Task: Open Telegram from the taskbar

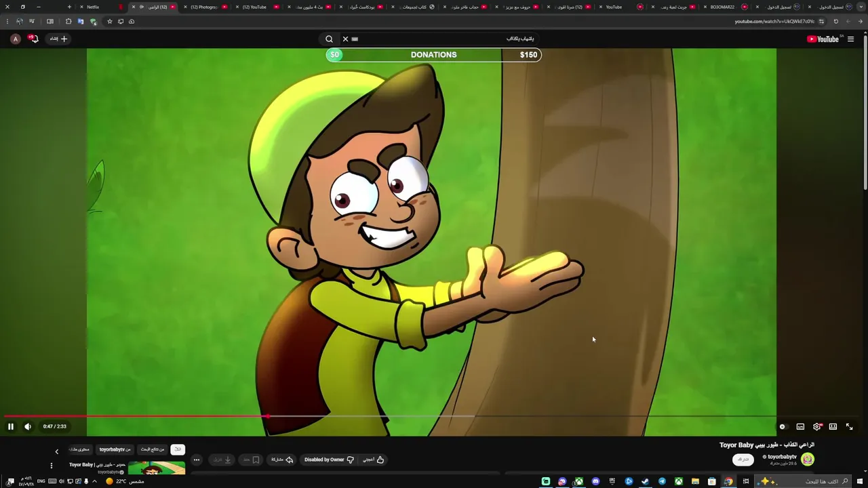Action: coord(662,481)
